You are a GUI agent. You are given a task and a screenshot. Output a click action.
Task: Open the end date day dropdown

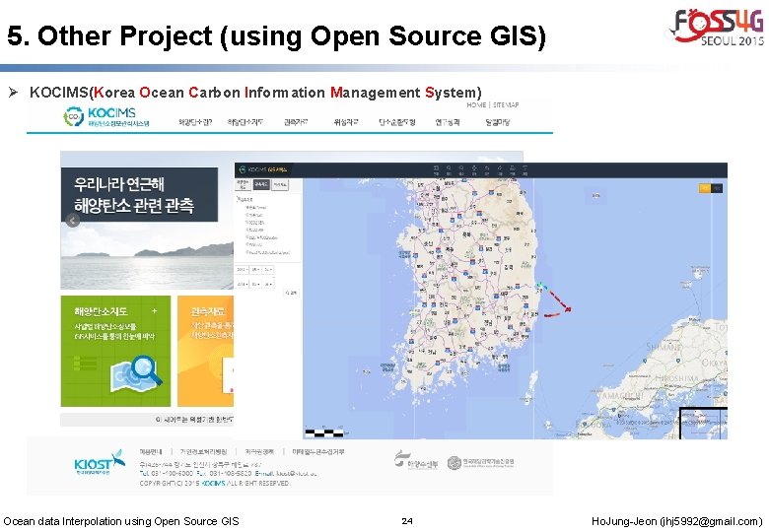tap(268, 284)
